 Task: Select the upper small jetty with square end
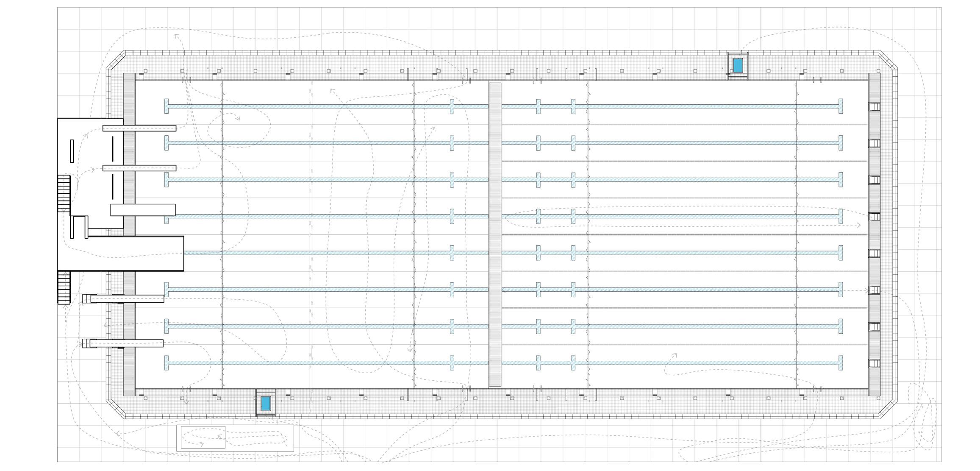click(x=123, y=299)
